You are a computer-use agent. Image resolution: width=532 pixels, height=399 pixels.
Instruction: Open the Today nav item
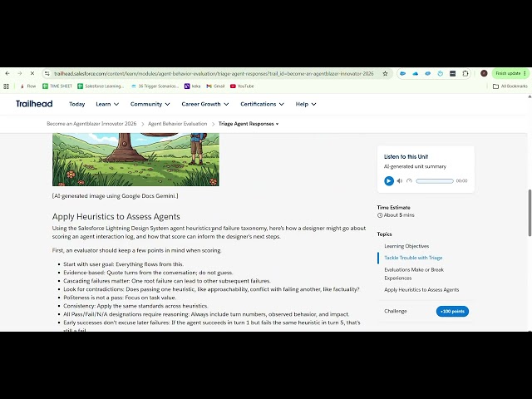tap(77, 104)
